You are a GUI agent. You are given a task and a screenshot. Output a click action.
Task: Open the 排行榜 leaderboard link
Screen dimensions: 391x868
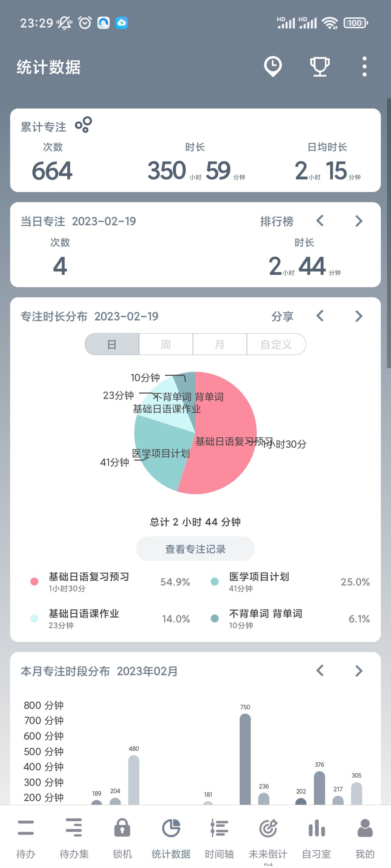[x=277, y=221]
